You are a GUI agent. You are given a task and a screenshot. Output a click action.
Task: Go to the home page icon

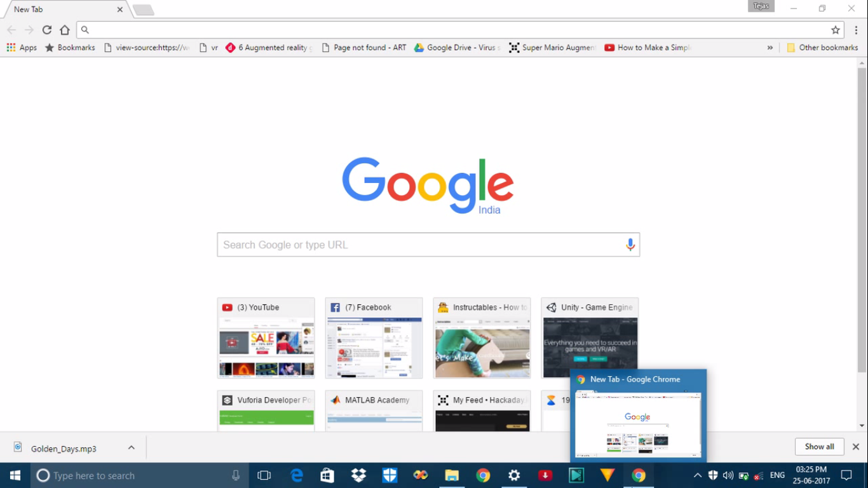(65, 30)
